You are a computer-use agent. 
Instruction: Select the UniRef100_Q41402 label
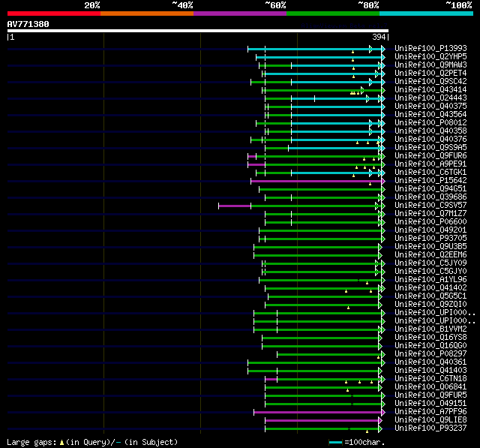point(430,288)
